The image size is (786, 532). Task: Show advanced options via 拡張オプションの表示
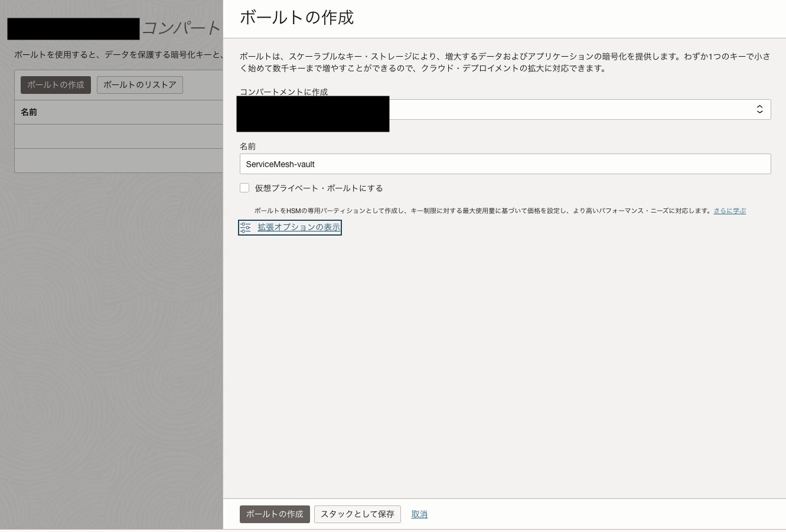[299, 227]
